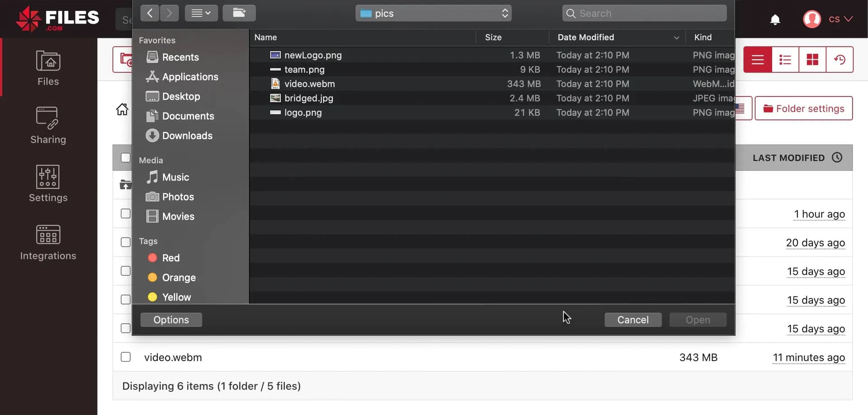
Task: Select Desktop in the Favorites sidebar
Action: pos(181,96)
